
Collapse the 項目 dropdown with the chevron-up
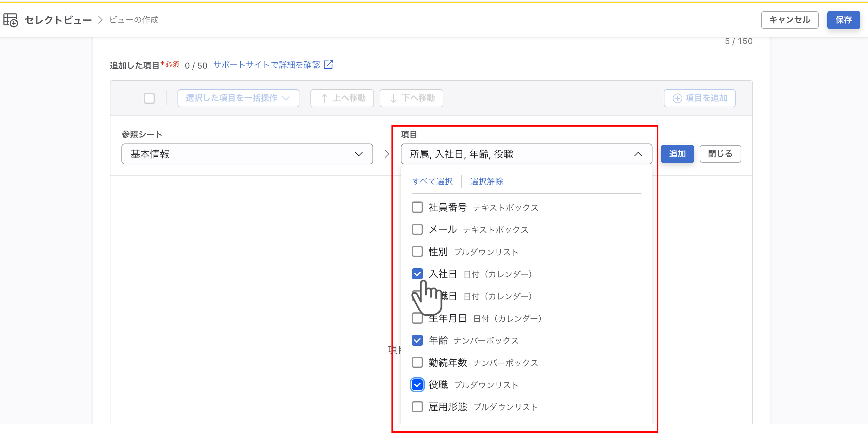[x=638, y=154]
